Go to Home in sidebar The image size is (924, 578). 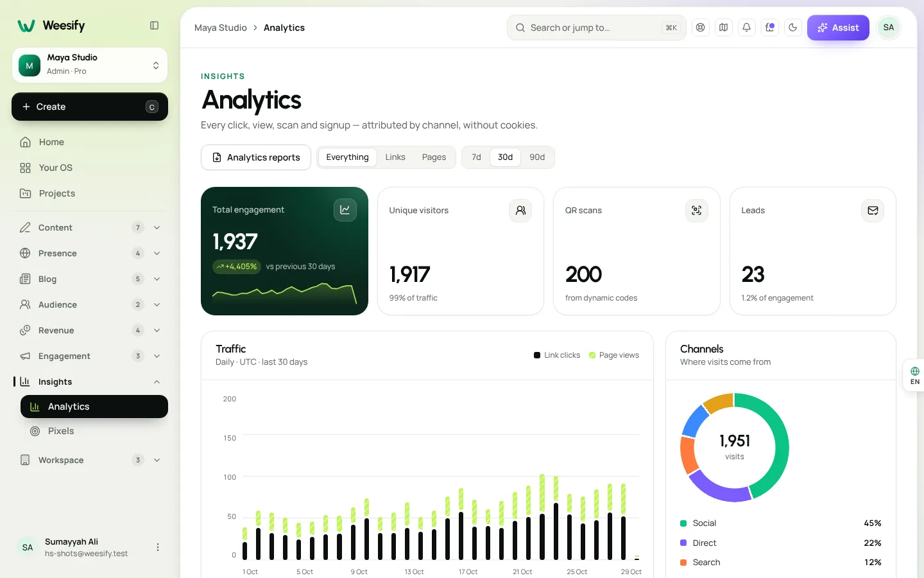click(90, 142)
